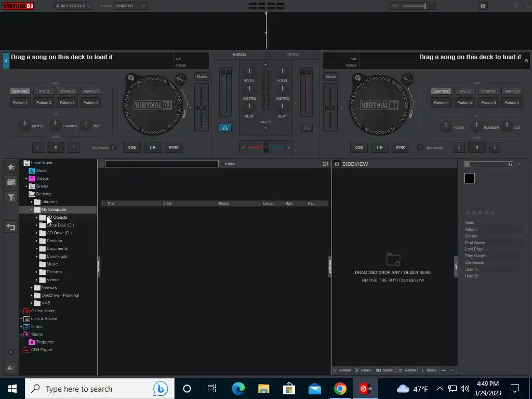Open the Karaoke tab in Sideview
532x399 pixels.
click(x=429, y=370)
